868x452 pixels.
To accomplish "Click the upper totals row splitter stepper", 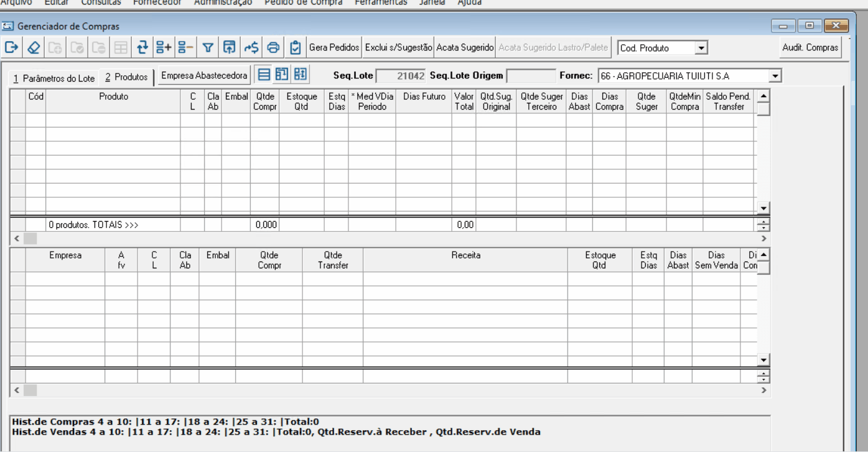I will 763,225.
